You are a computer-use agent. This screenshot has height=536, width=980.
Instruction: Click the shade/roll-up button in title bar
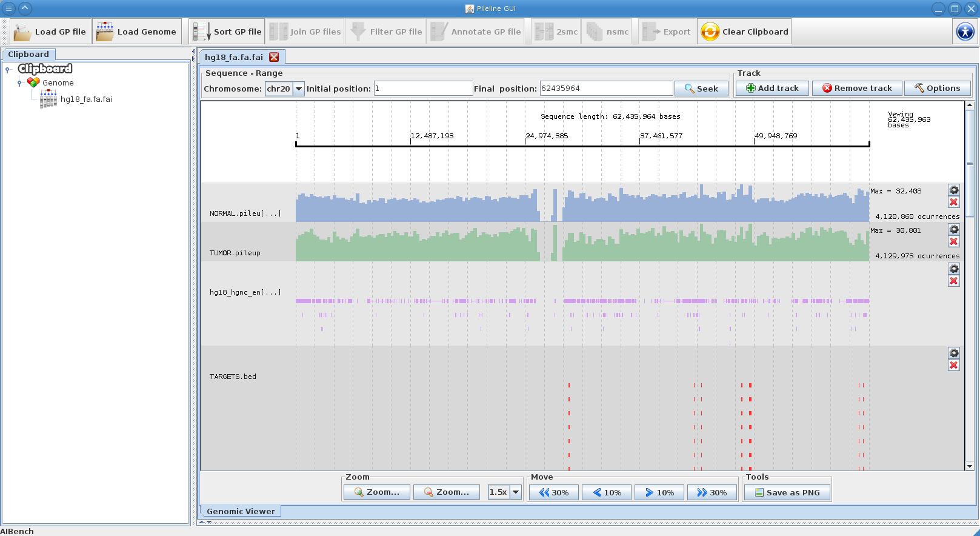(x=25, y=8)
